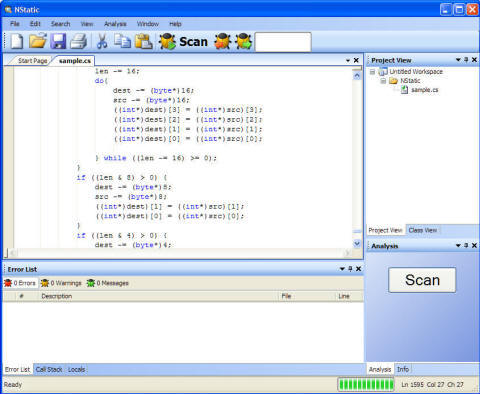Image resolution: width=480 pixels, height=394 pixels.
Task: Select sample.cs in project tree
Action: [424, 90]
